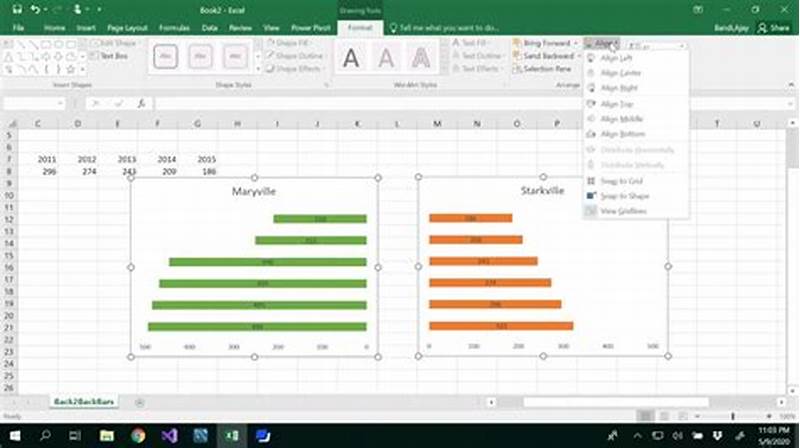Open Visual Studio from the taskbar

pyautogui.click(x=169, y=436)
